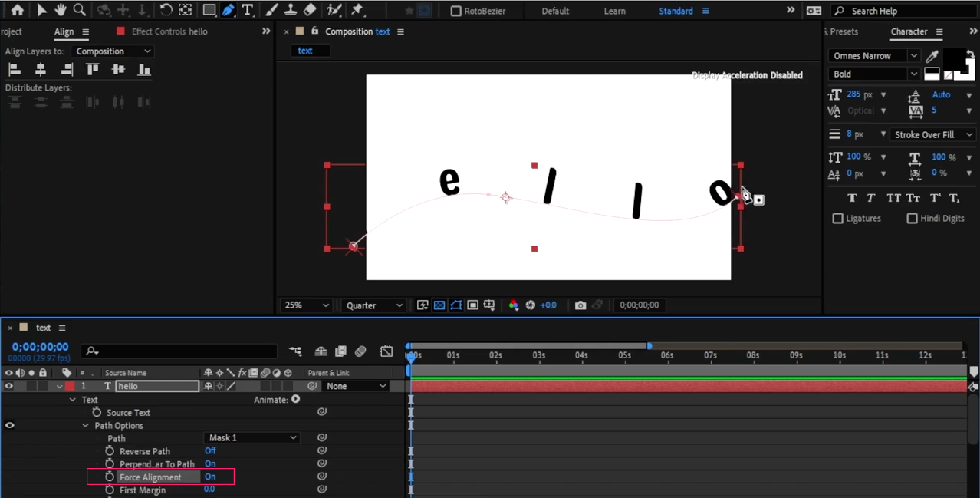Select the Puppet Pin tool
The height and width of the screenshot is (498, 980).
(357, 11)
